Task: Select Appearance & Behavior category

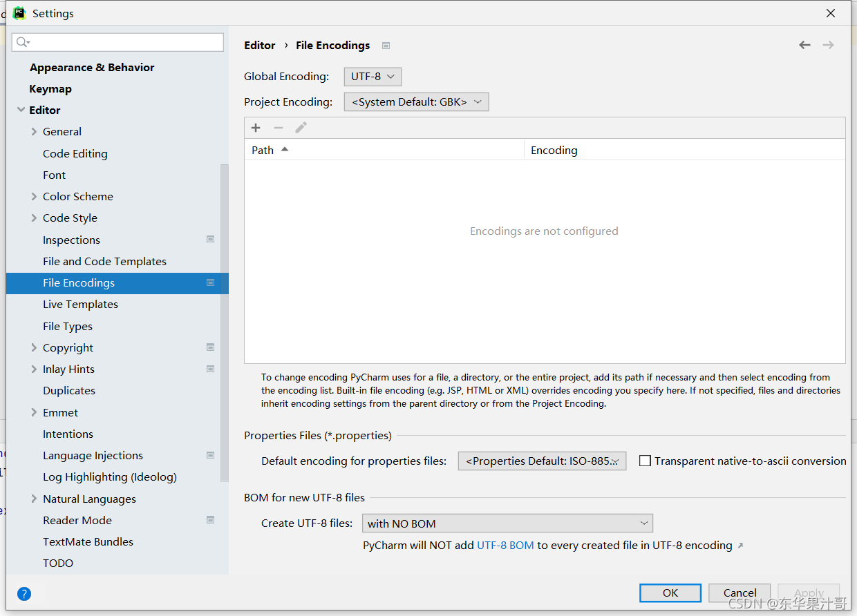Action: (92, 67)
